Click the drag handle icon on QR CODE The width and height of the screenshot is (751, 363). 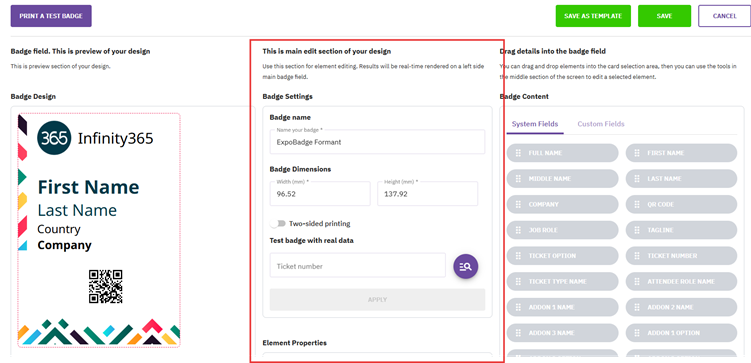[637, 204]
